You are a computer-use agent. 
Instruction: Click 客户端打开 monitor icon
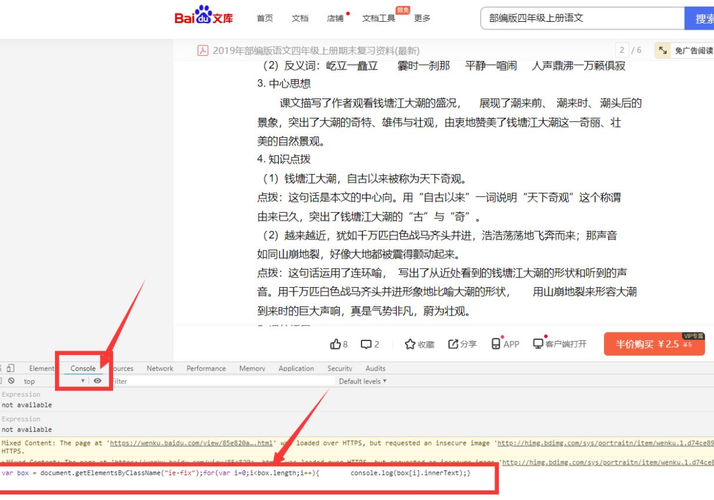point(539,344)
